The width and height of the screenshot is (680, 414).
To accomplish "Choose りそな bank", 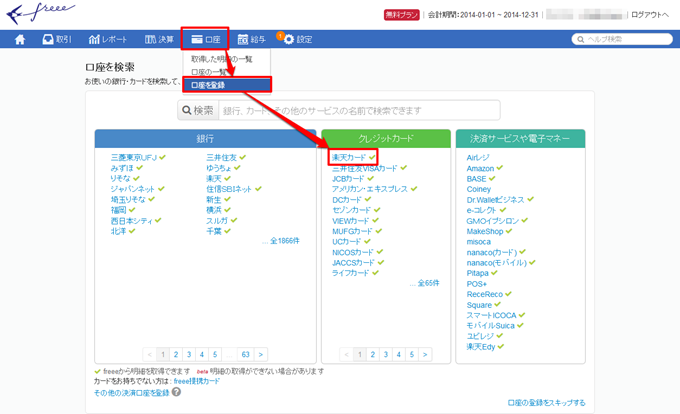I will coord(120,178).
